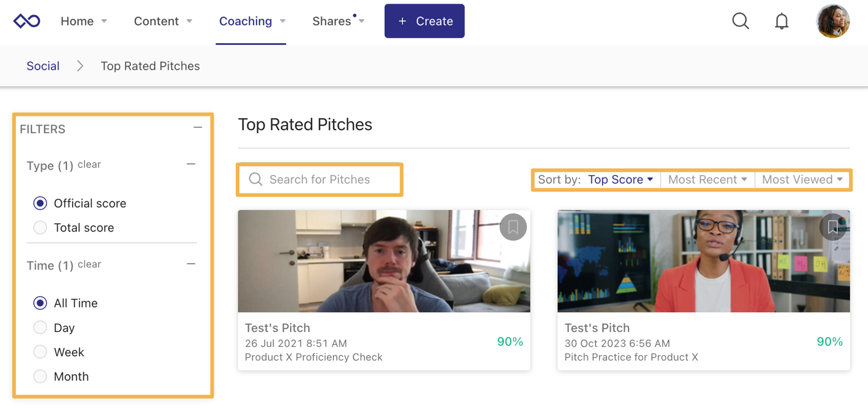868x414 pixels.
Task: Bookmark the Pitch Practice for Product X video
Action: tap(832, 227)
